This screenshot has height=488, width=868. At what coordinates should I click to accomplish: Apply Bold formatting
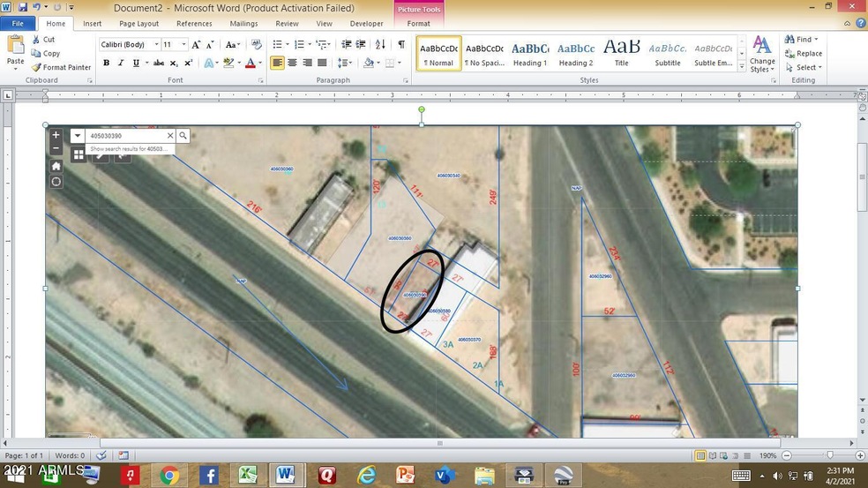[x=107, y=63]
